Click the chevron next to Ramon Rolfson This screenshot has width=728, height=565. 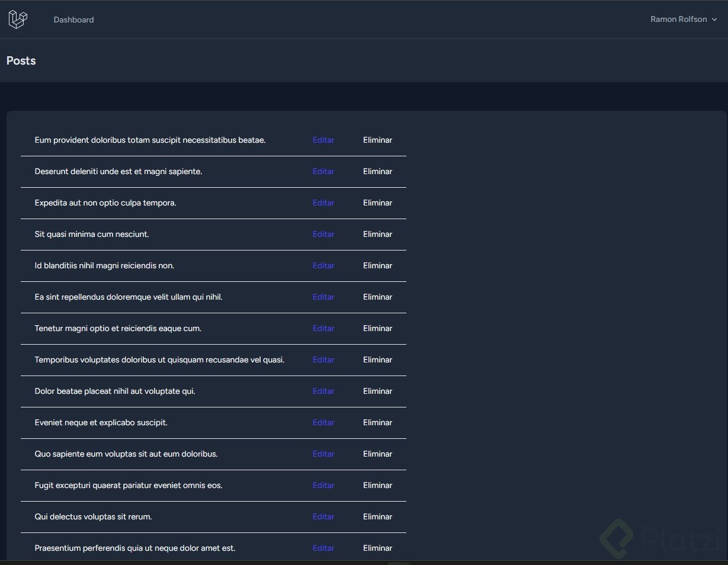(714, 20)
